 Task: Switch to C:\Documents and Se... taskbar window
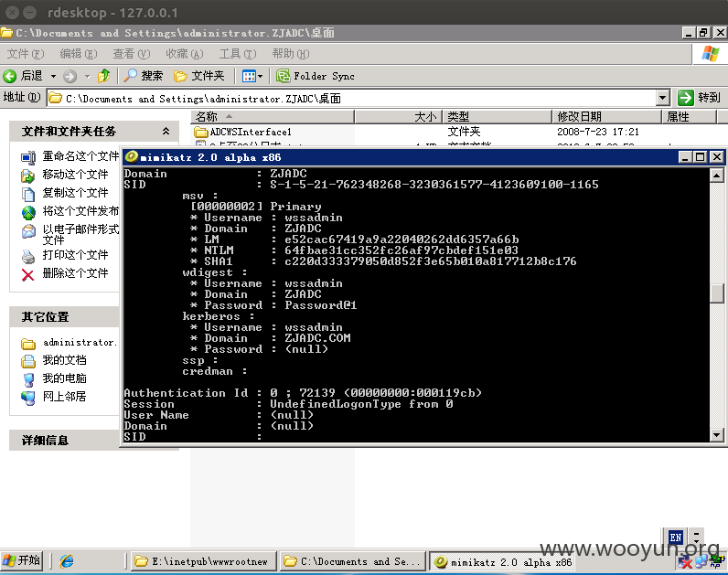[352, 561]
